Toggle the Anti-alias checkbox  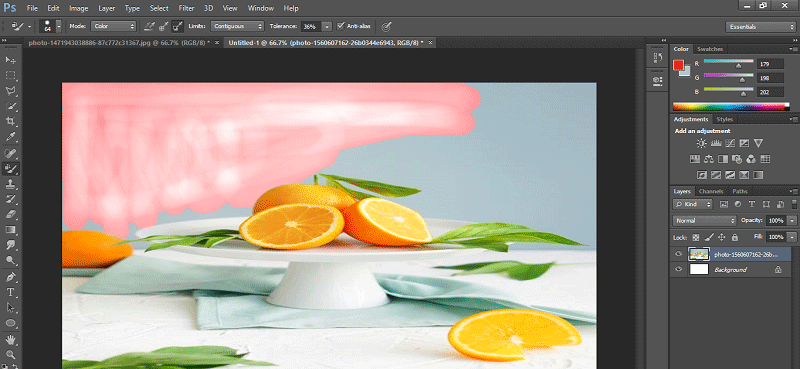coord(341,26)
